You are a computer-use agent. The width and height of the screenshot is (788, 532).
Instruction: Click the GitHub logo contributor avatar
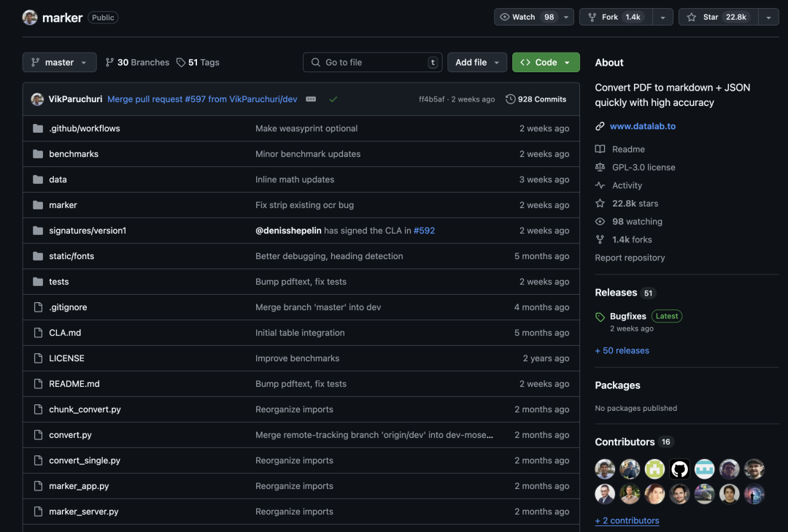(679, 469)
